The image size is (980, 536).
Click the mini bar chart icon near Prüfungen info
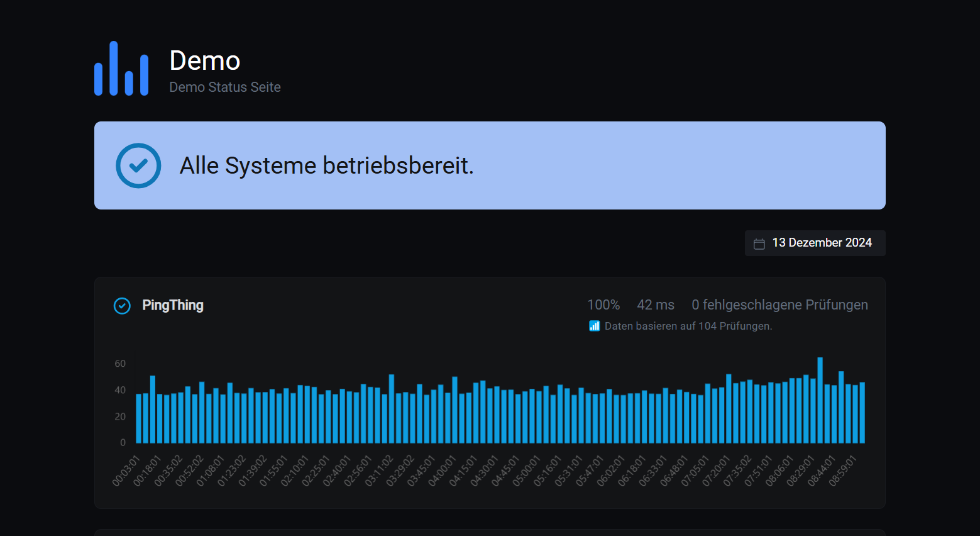pos(594,326)
